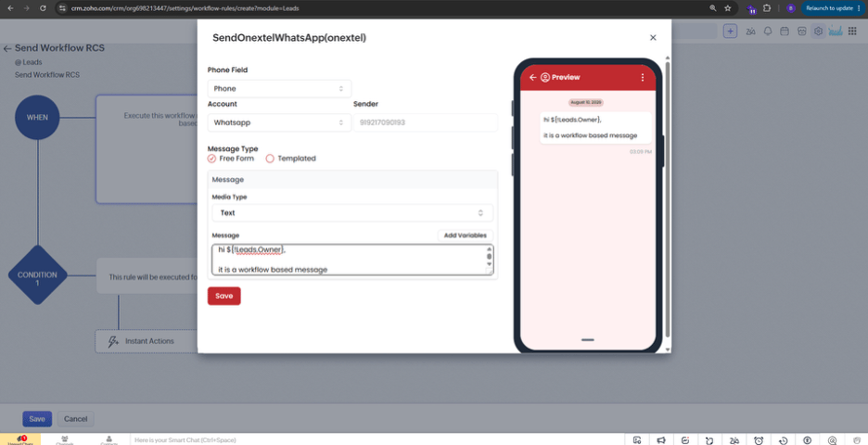Click the dialog title SendOnextelWhatsApp(onextel)
Image resolution: width=868 pixels, height=445 pixels.
[x=289, y=38]
